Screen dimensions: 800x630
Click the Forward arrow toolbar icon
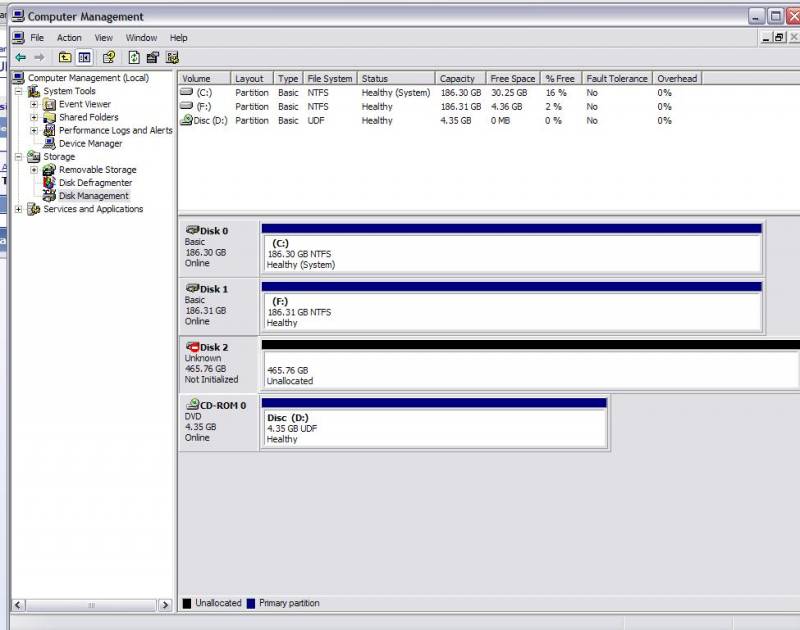coord(39,58)
